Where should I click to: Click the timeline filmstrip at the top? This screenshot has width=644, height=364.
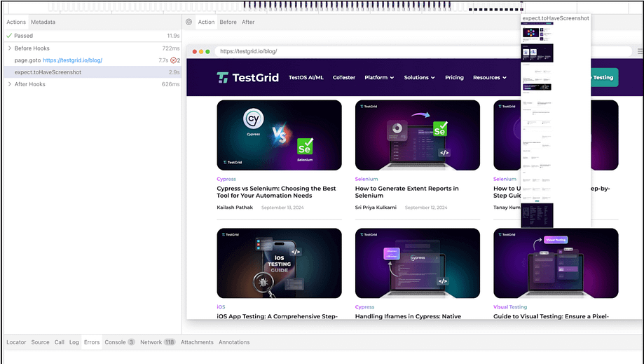(322, 6)
